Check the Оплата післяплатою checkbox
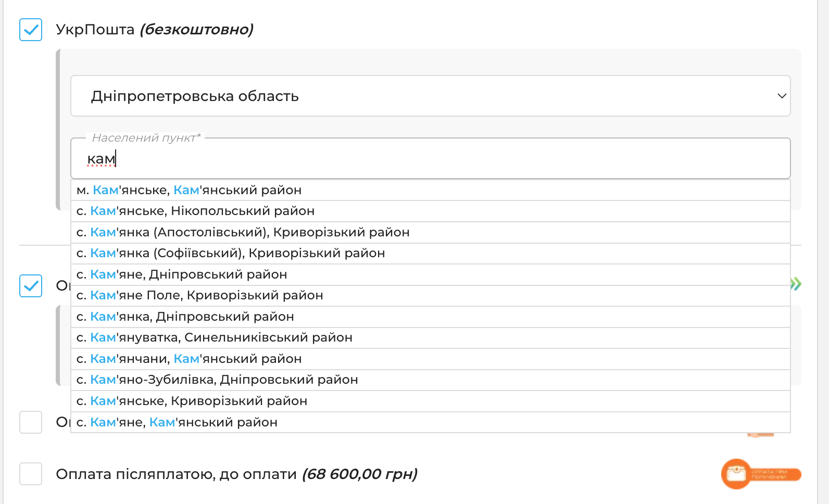Screen dimensions: 829x504 31,474
